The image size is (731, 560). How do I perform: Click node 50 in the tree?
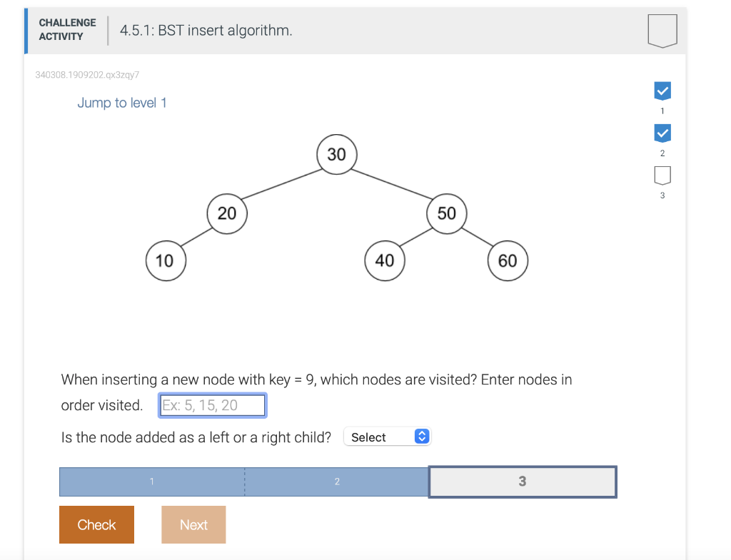[446, 213]
